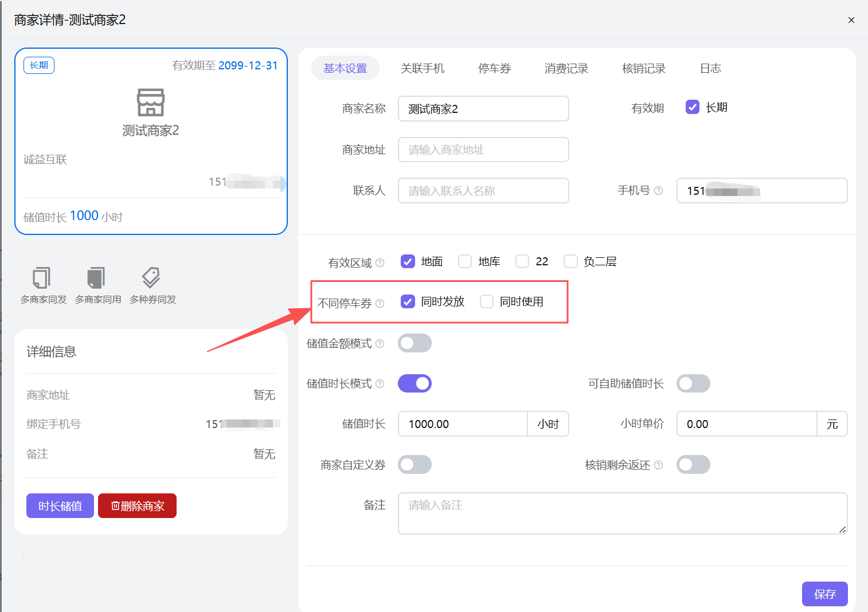868x612 pixels.
Task: Turn on the 储值金额模式 toggle
Action: [415, 343]
